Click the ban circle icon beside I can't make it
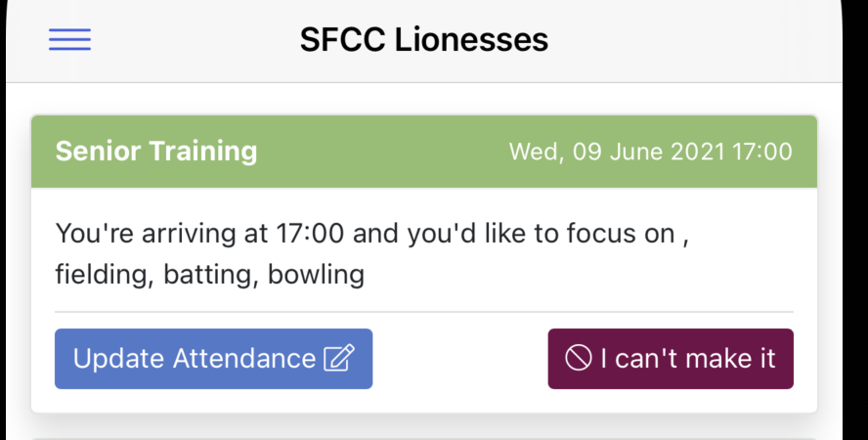Screen dimensions: 868x440 [579, 358]
